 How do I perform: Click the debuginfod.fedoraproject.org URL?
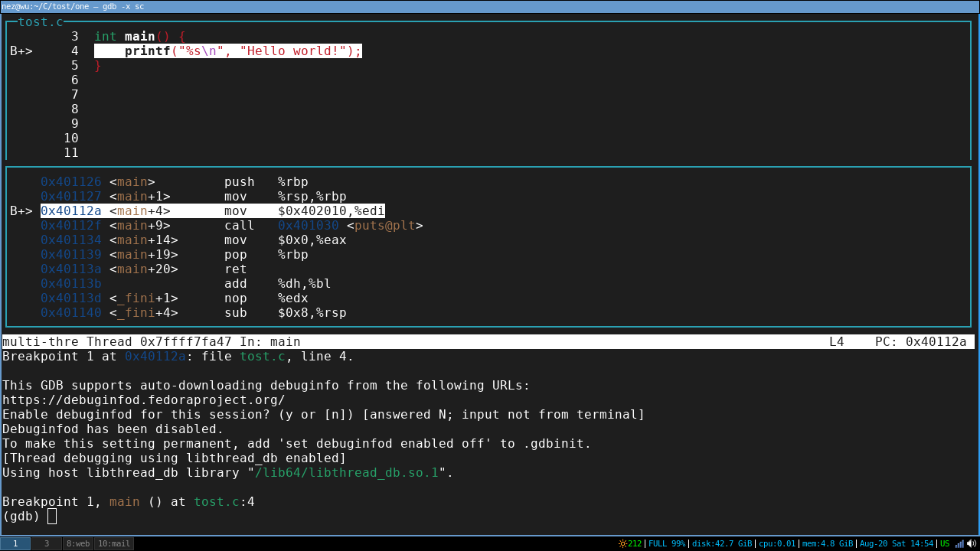coord(144,400)
